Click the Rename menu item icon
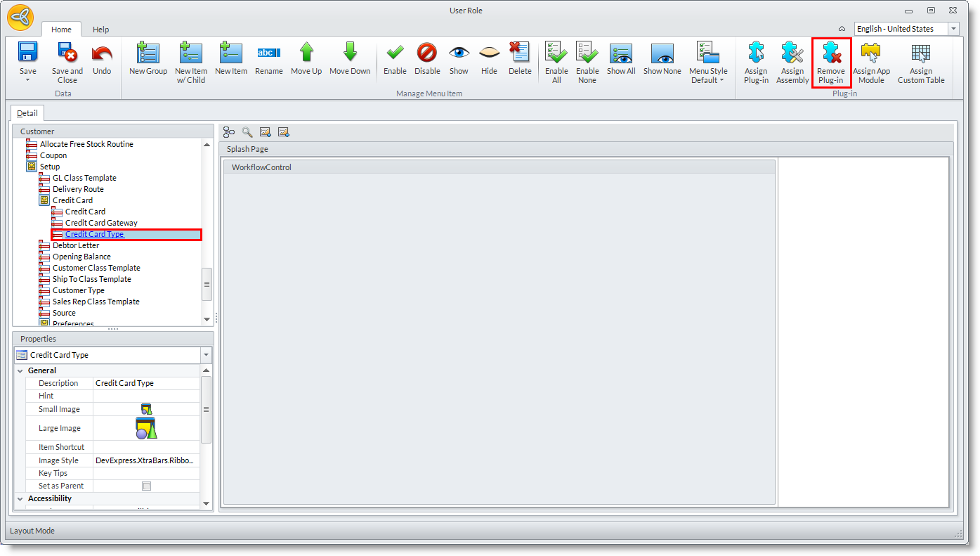Viewport: 980px width, 556px height. (x=268, y=53)
